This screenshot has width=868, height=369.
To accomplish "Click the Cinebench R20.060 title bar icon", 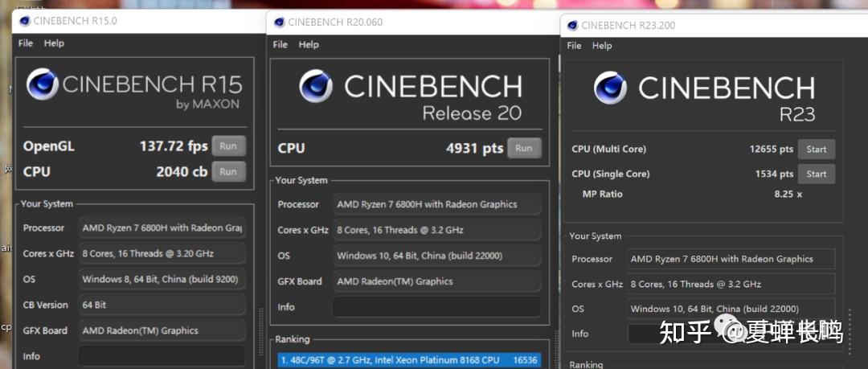I will pyautogui.click(x=280, y=23).
